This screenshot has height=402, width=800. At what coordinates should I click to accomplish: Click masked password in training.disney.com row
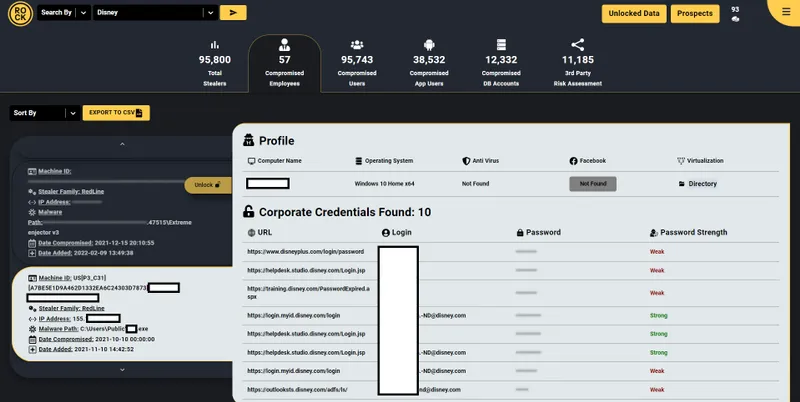526,293
